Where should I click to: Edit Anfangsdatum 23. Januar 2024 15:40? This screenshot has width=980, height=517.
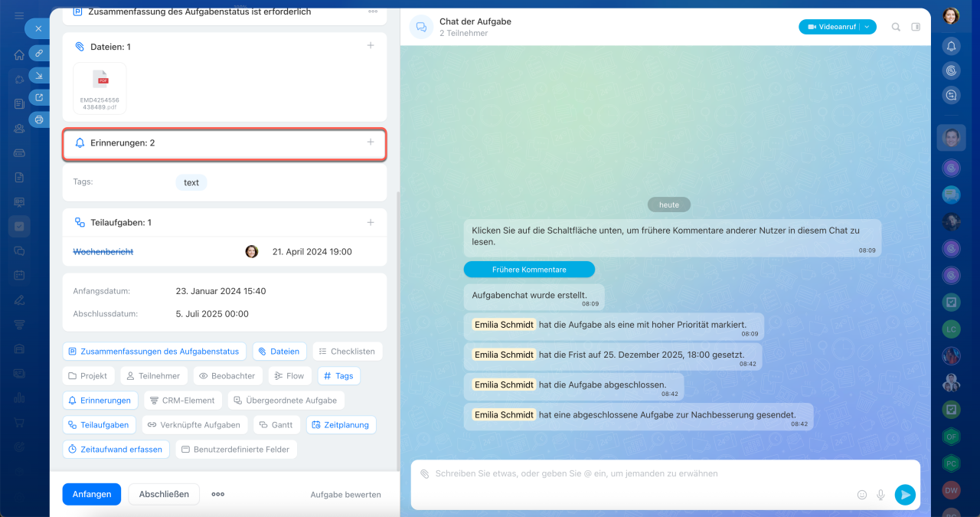pyautogui.click(x=221, y=291)
